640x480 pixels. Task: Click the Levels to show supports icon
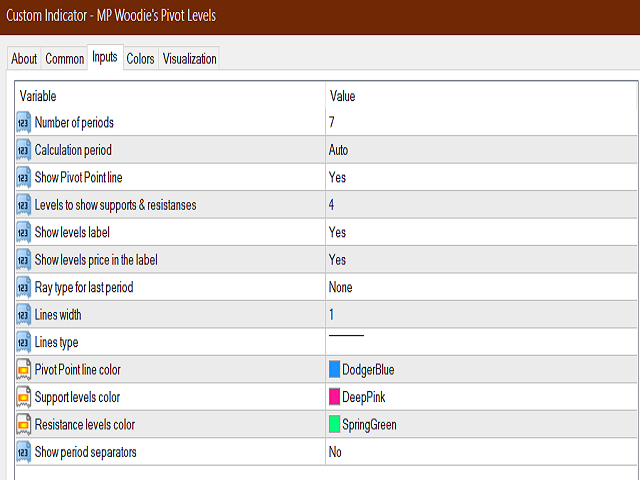point(24,205)
